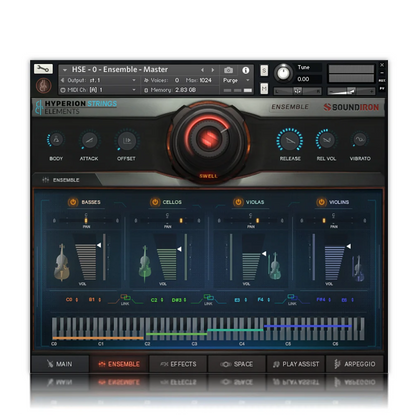Open the Effects tab
416x416 pixels.
click(178, 364)
